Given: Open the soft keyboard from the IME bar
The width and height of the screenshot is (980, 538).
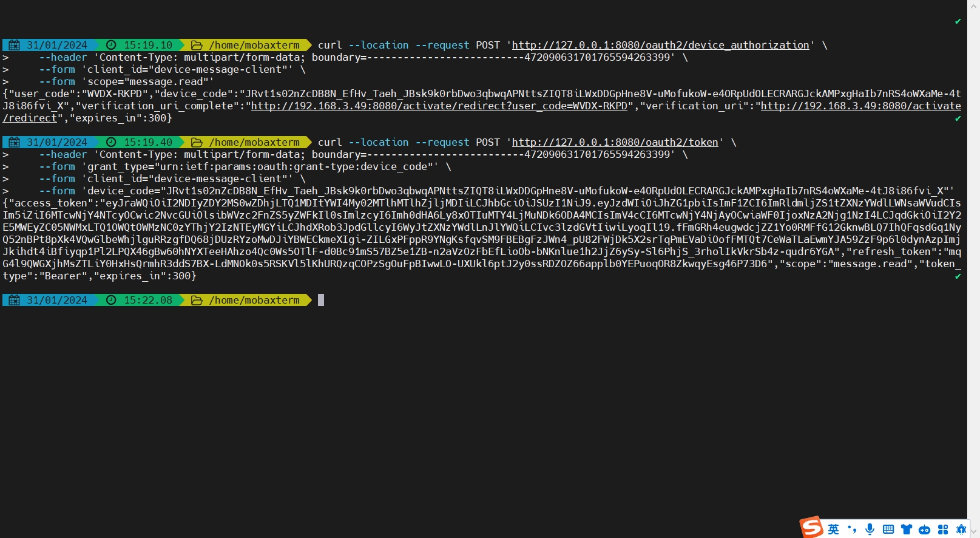Looking at the screenshot, I should coord(888,529).
